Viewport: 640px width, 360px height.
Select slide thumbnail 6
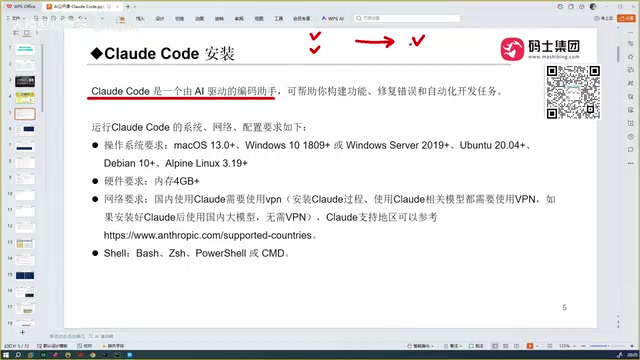[25, 130]
